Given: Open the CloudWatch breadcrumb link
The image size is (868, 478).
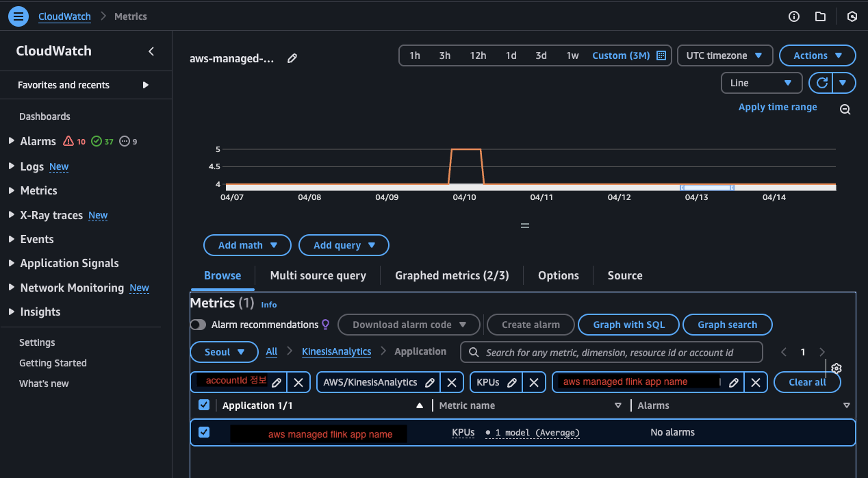Looking at the screenshot, I should pos(65,16).
